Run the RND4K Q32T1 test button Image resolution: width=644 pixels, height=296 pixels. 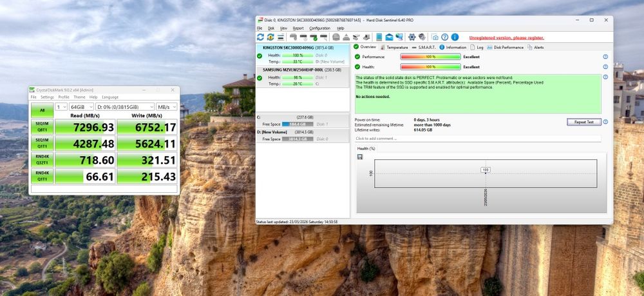42,159
